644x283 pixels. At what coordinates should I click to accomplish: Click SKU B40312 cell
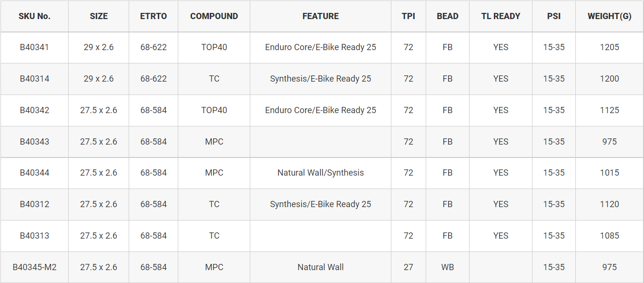34,204
